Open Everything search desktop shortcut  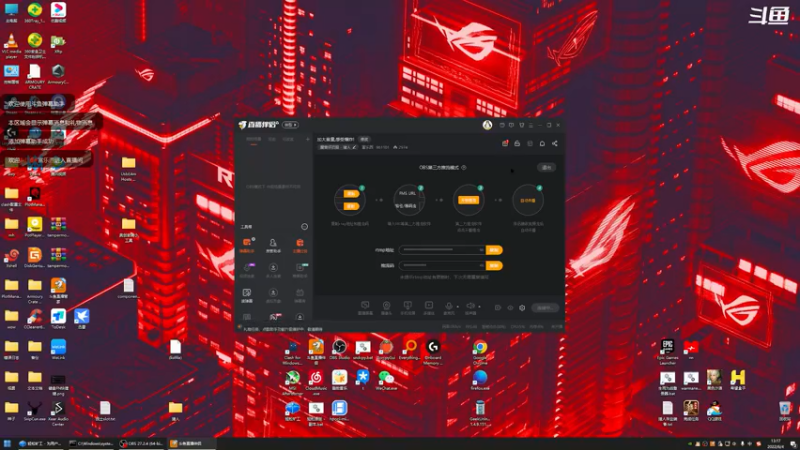(410, 350)
